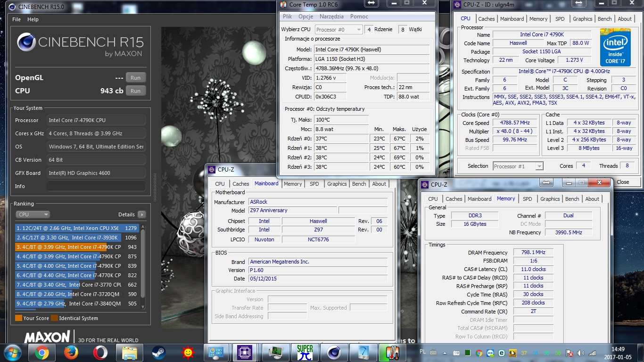Open the ESET tray icon

502,353
